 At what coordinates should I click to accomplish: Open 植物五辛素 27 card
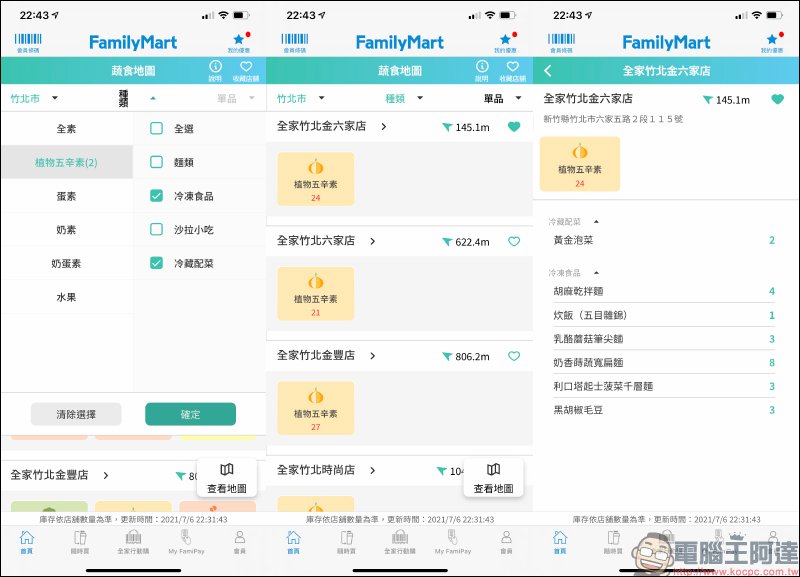click(316, 409)
